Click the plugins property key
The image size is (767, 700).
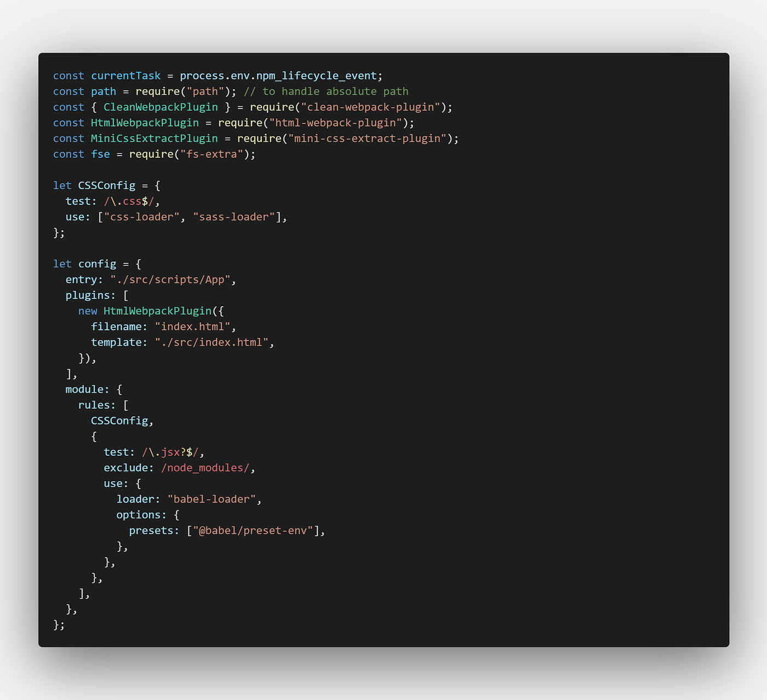coord(88,295)
